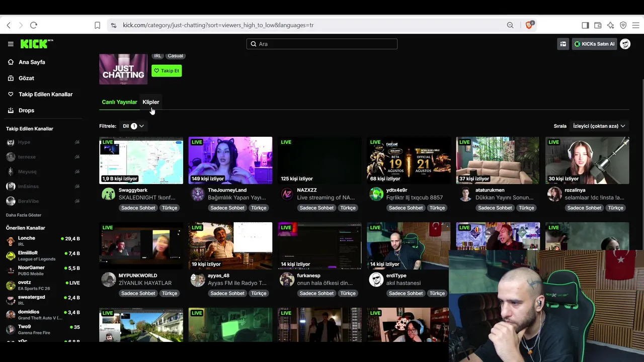Screen dimensions: 644x362
Task: Click the ayyas_48 channel avatar
Action: pyautogui.click(x=198, y=280)
